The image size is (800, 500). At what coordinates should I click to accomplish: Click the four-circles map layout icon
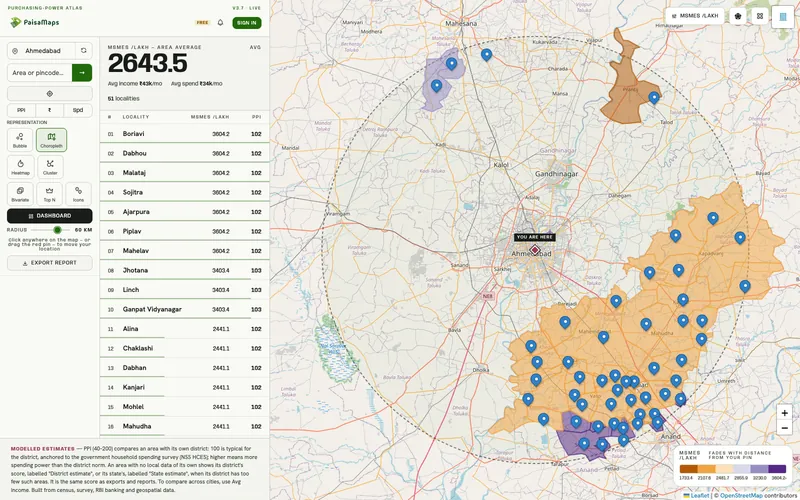point(760,16)
